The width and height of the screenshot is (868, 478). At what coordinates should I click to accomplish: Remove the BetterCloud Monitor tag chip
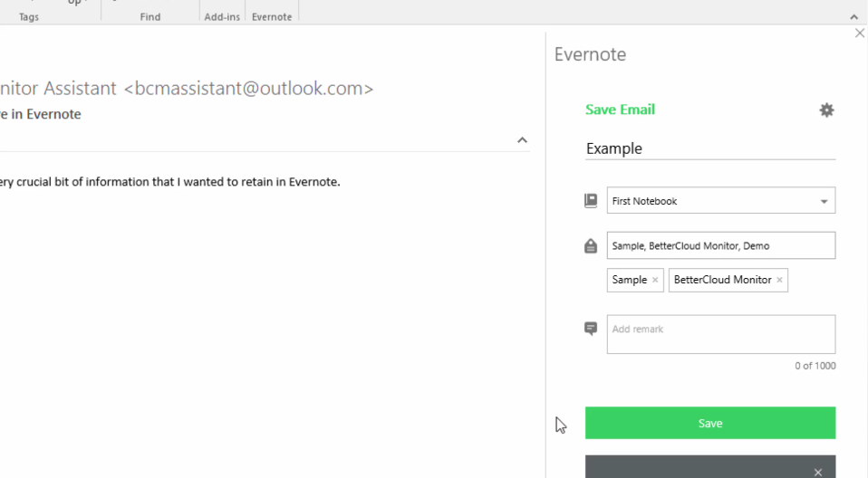point(779,281)
